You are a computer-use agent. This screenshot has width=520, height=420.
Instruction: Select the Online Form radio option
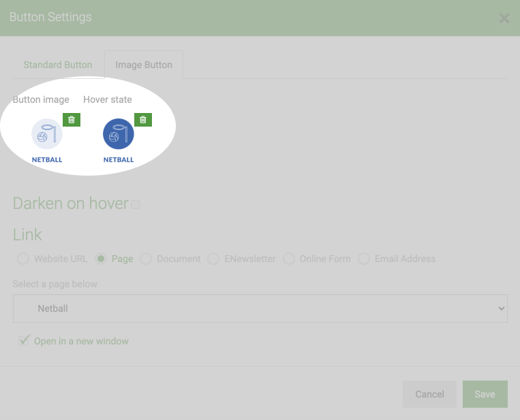(289, 259)
